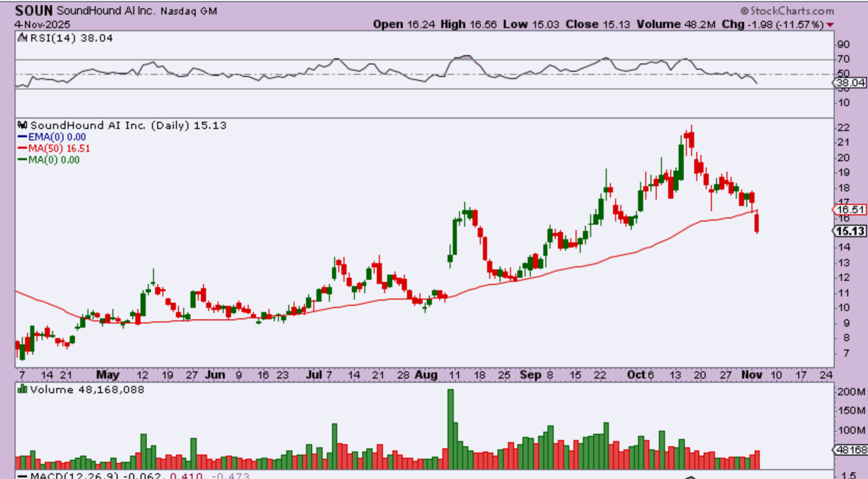Click the Jul label on date axis

coord(313,374)
